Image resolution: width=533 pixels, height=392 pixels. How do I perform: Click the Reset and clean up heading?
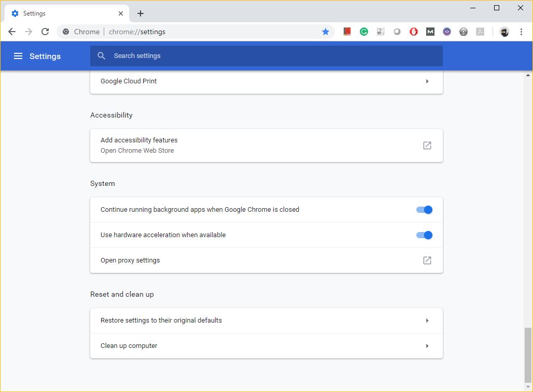click(122, 294)
